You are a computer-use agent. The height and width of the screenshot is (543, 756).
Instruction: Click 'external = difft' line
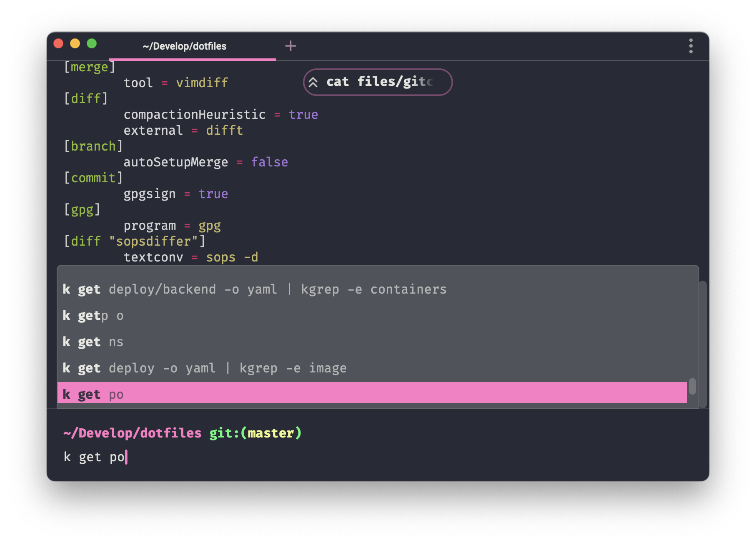click(x=183, y=131)
